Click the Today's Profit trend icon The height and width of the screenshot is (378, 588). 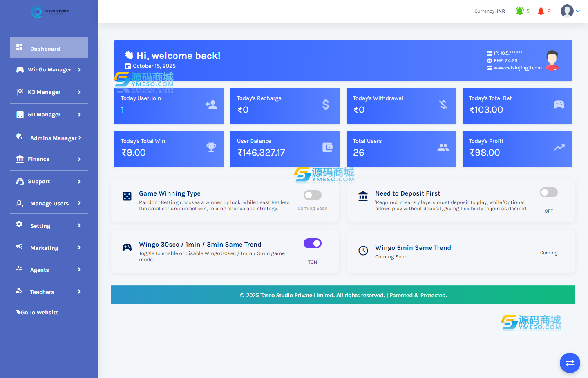tap(559, 147)
